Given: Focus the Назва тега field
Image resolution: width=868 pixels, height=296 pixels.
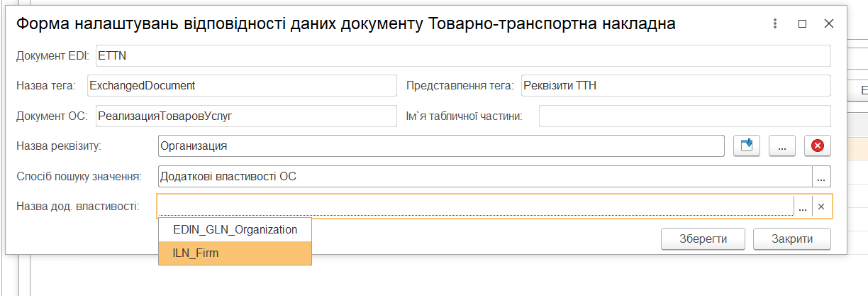Looking at the screenshot, I should pos(241,85).
